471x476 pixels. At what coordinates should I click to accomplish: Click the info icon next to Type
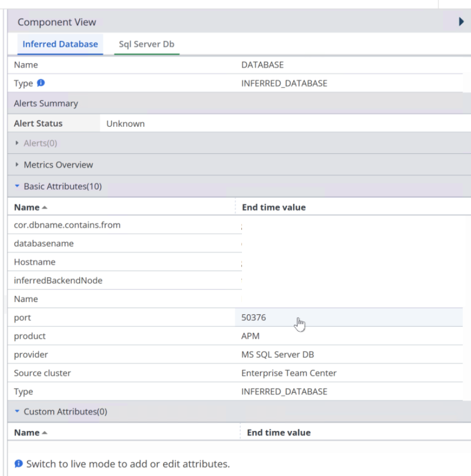[41, 83]
